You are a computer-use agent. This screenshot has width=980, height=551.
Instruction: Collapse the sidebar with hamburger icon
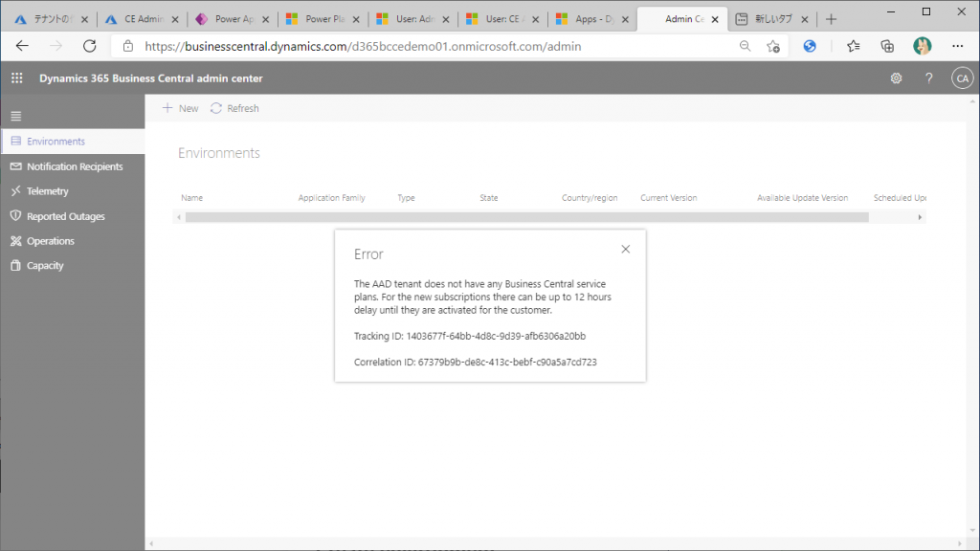pos(16,116)
